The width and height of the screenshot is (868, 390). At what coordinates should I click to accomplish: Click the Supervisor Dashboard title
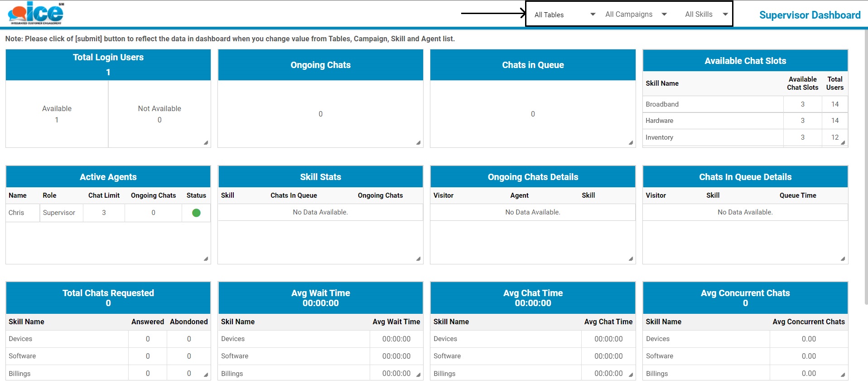pos(810,15)
